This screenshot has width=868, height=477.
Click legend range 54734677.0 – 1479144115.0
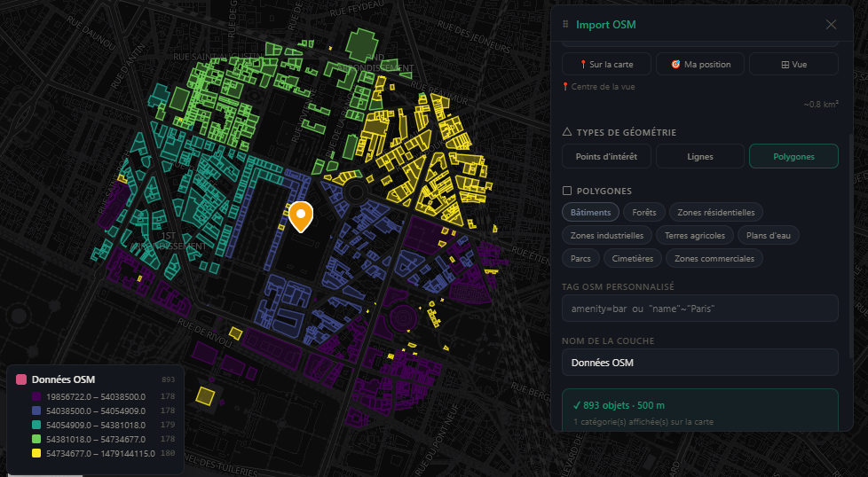pos(100,453)
